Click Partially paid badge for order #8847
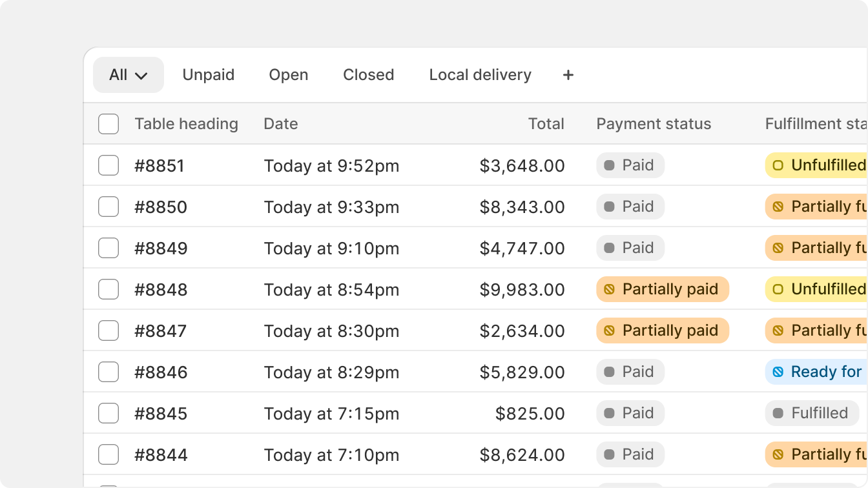Screen dimensions: 868x488 pos(663,330)
